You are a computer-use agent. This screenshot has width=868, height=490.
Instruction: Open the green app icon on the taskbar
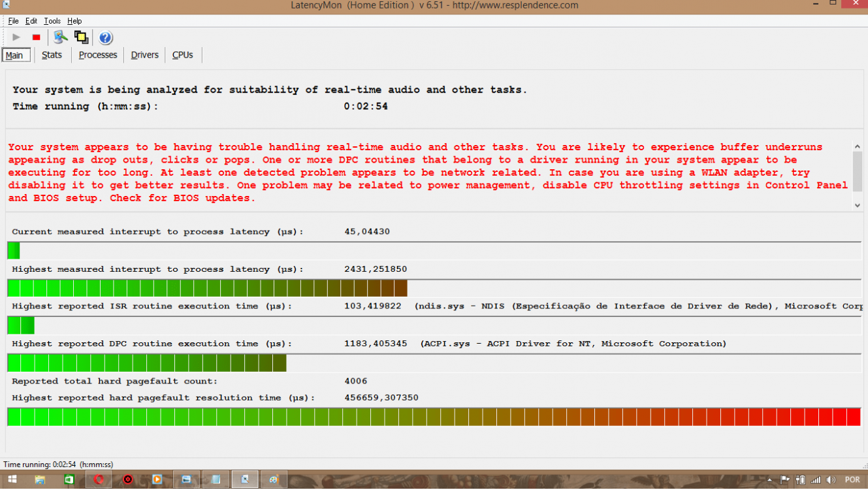(69, 480)
